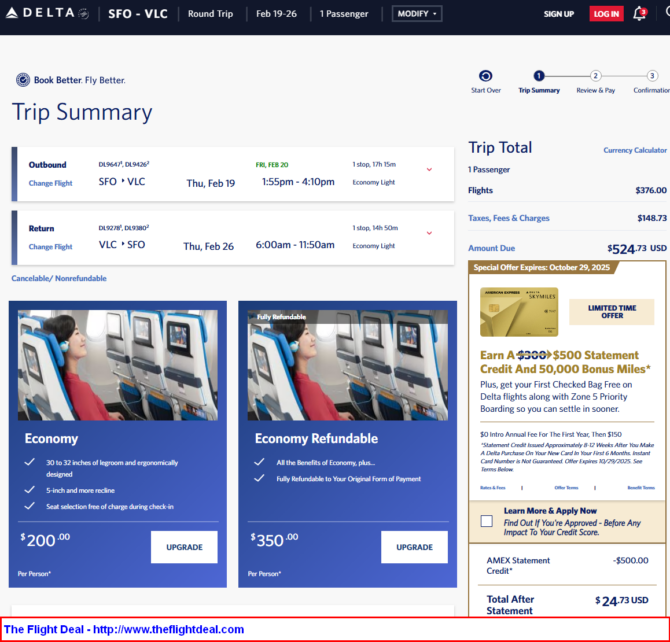
Task: Check the Learn More & Apply Now checkbox
Action: coord(486,521)
